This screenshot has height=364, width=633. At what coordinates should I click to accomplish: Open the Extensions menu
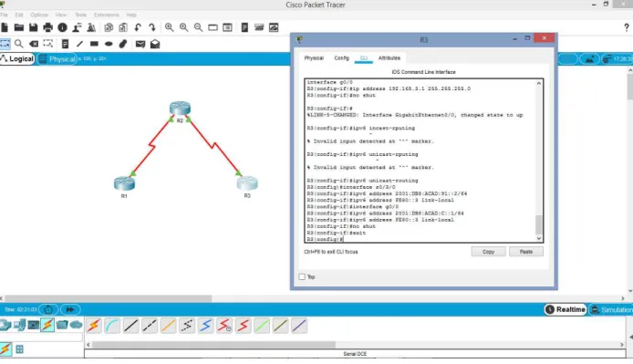click(x=107, y=15)
